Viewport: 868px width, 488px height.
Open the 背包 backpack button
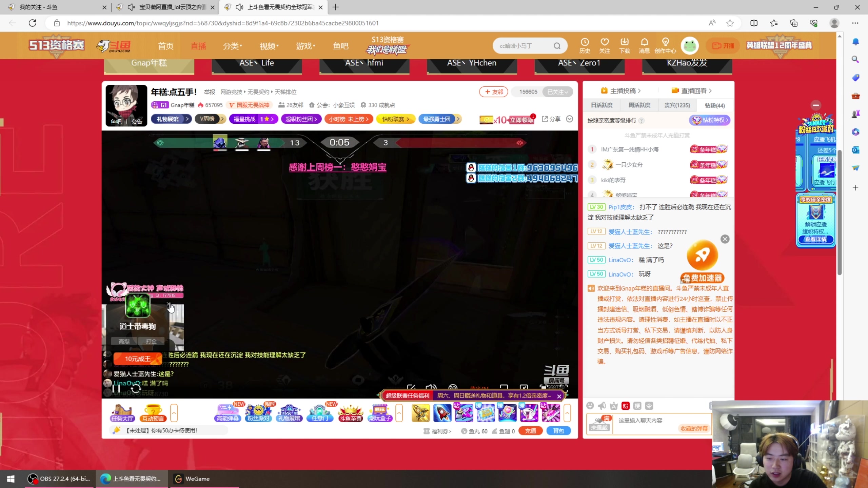tap(558, 431)
